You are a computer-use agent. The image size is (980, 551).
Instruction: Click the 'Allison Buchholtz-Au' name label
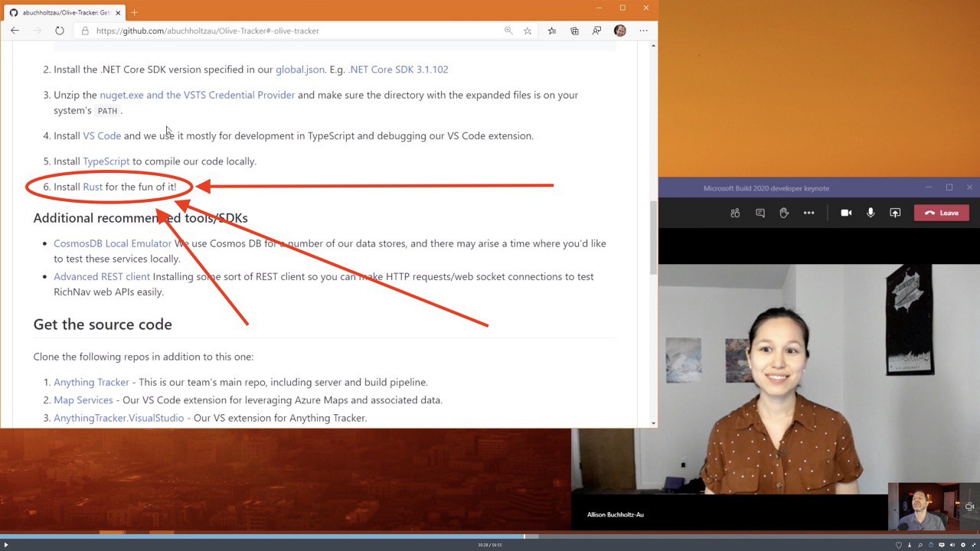616,514
